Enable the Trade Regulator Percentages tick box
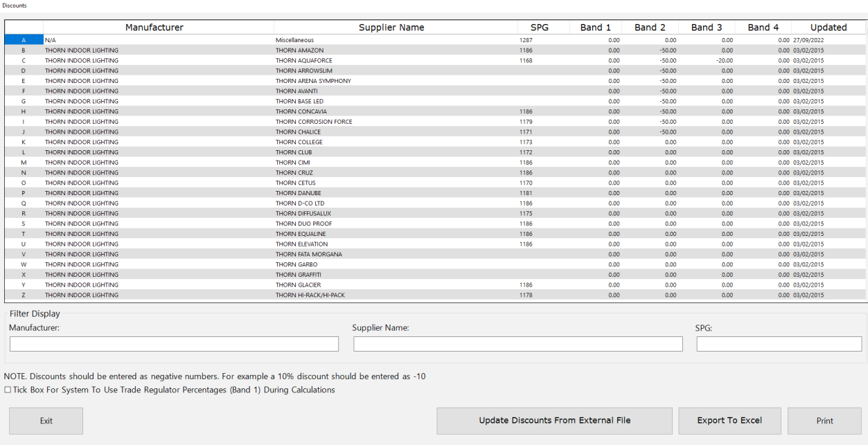The width and height of the screenshot is (868, 445). pyautogui.click(x=7, y=390)
